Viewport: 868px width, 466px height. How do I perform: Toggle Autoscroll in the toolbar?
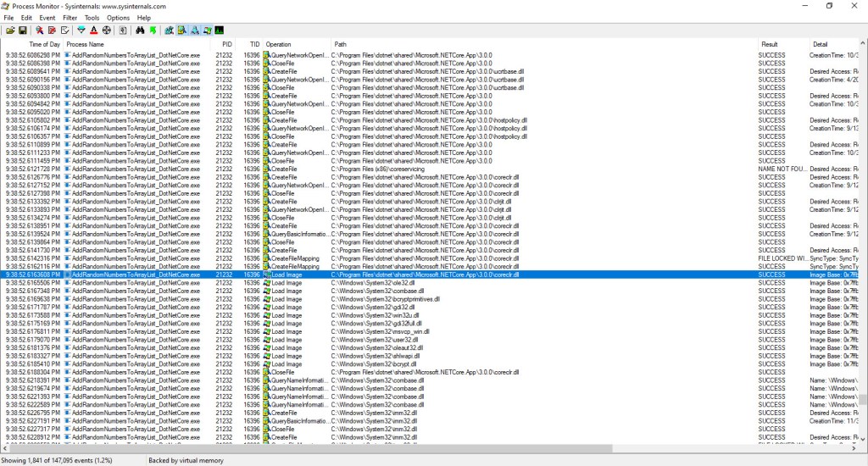coord(52,31)
